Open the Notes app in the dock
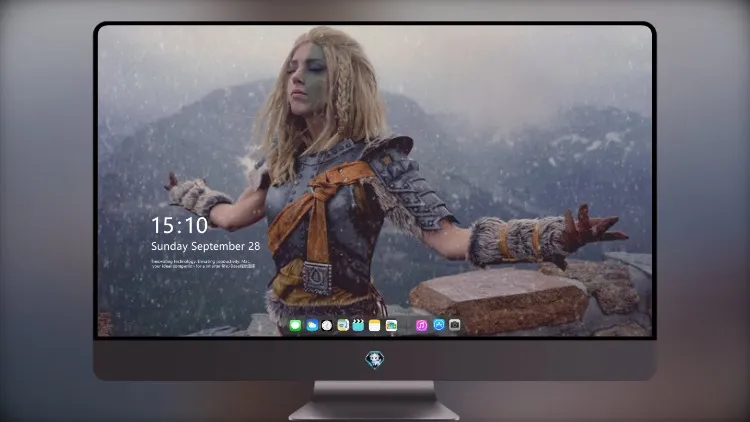 click(375, 325)
